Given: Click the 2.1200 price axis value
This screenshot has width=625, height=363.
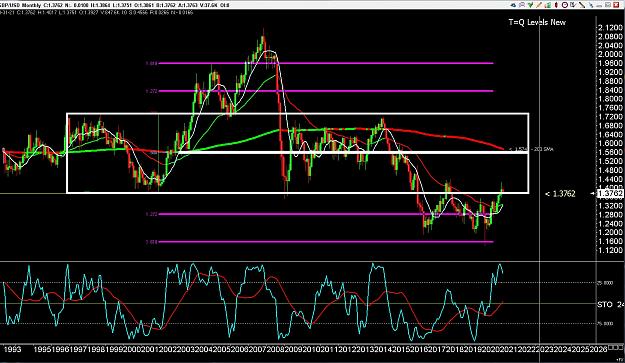Looking at the screenshot, I should (x=611, y=27).
